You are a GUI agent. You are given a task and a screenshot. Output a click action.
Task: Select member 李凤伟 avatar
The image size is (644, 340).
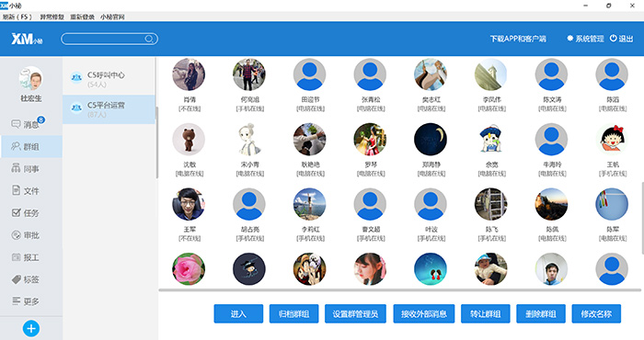coord(490,74)
